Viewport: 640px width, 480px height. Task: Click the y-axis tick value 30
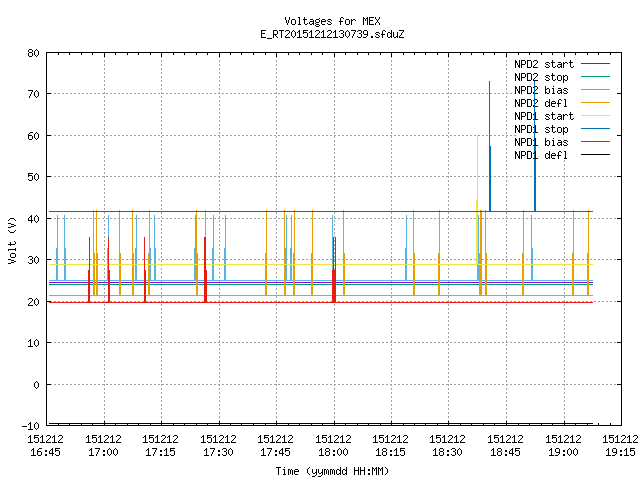point(33,260)
